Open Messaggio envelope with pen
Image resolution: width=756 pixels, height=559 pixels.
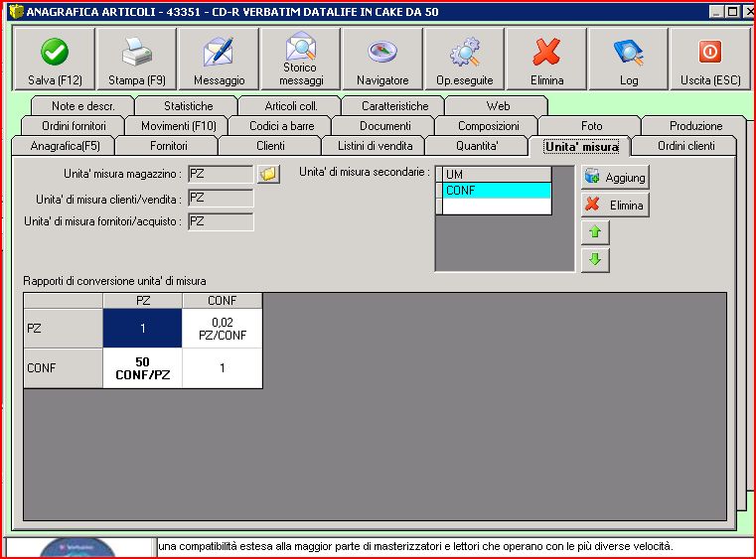pos(219,59)
